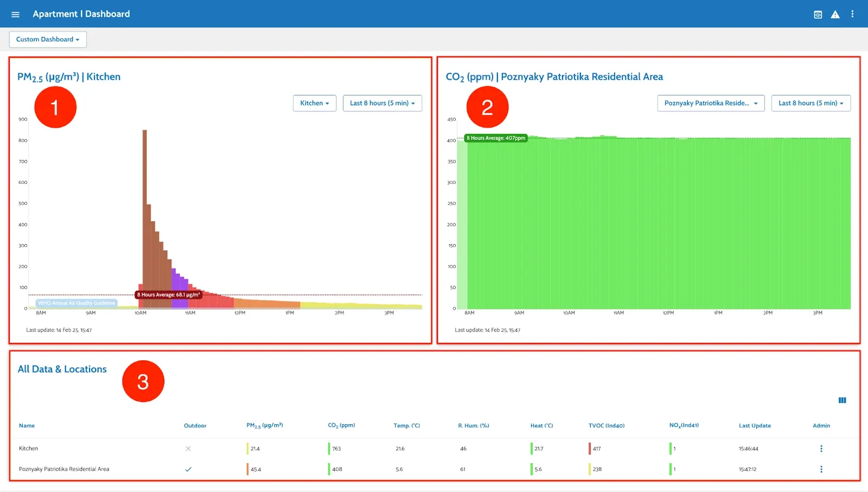Open alerts via the warning triangle icon
Screen dimensions: 868x492
(835, 14)
